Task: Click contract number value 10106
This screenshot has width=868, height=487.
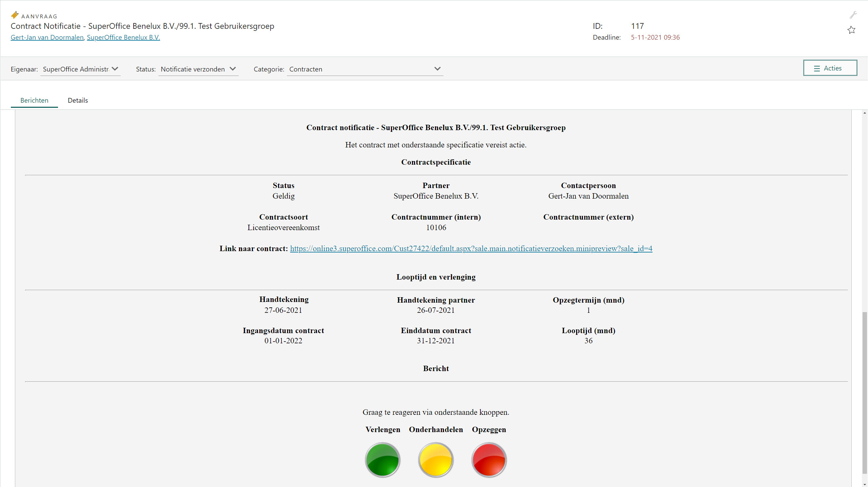Action: [x=436, y=227]
